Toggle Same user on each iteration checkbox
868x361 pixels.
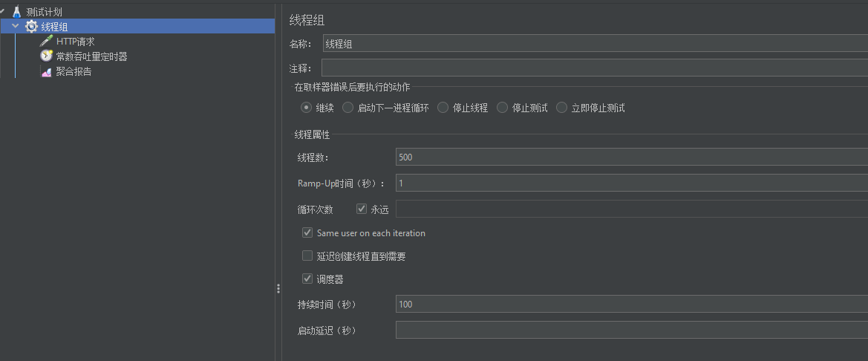[307, 233]
